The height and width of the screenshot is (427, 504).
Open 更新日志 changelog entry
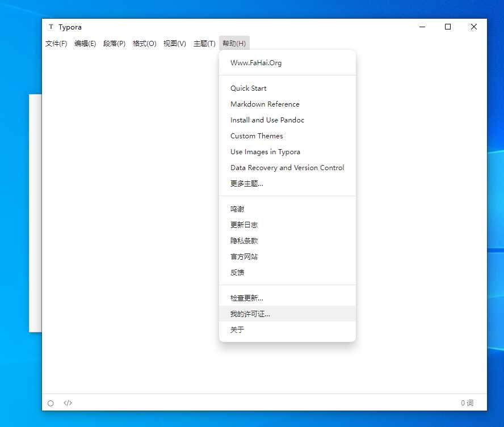(x=287, y=225)
